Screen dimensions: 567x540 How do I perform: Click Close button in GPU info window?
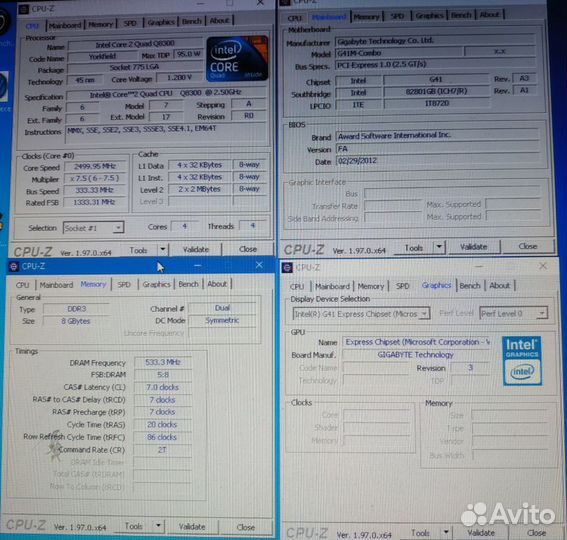(537, 532)
